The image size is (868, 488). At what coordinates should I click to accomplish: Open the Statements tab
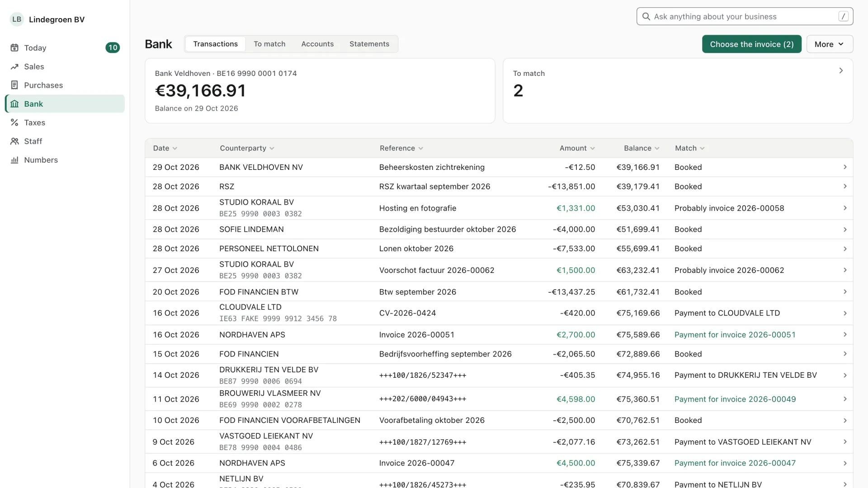click(x=369, y=44)
